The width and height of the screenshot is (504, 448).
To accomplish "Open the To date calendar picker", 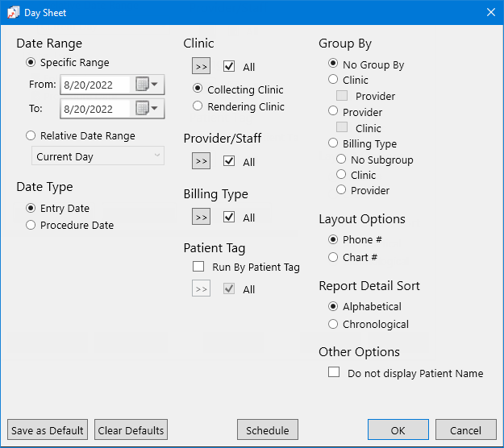I will tap(147, 109).
